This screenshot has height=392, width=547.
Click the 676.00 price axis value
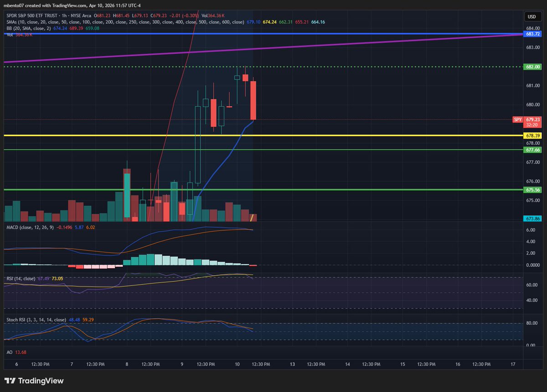pos(533,181)
